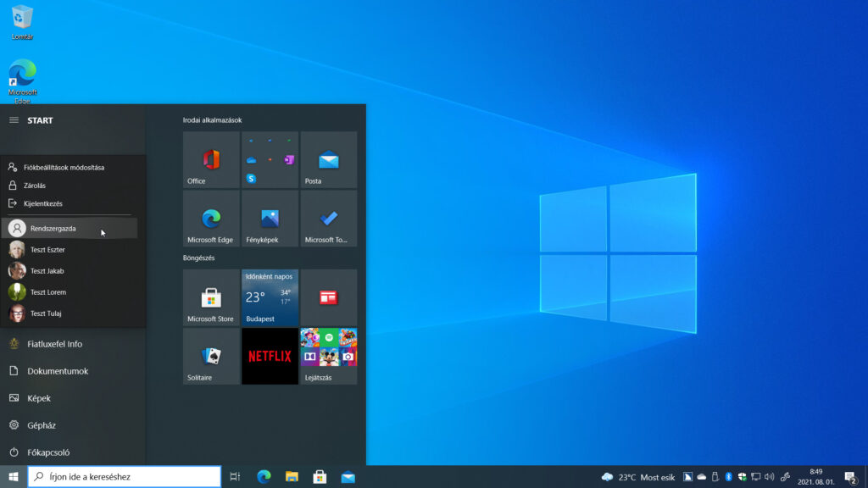The height and width of the screenshot is (488, 868).
Task: Choose Kijelentkezés to sign out
Action: tap(42, 203)
